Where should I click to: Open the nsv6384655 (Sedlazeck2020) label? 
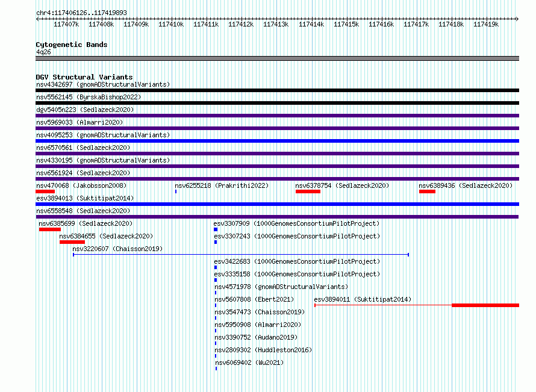click(106, 236)
